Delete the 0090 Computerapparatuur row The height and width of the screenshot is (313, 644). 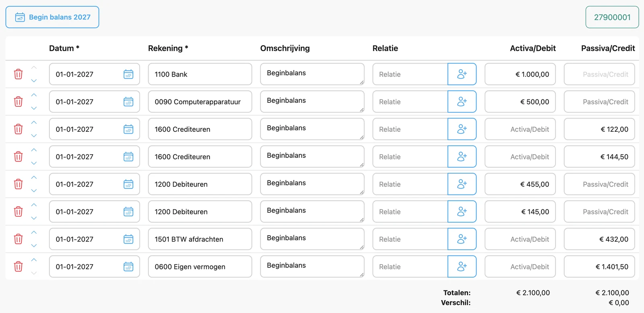[19, 102]
